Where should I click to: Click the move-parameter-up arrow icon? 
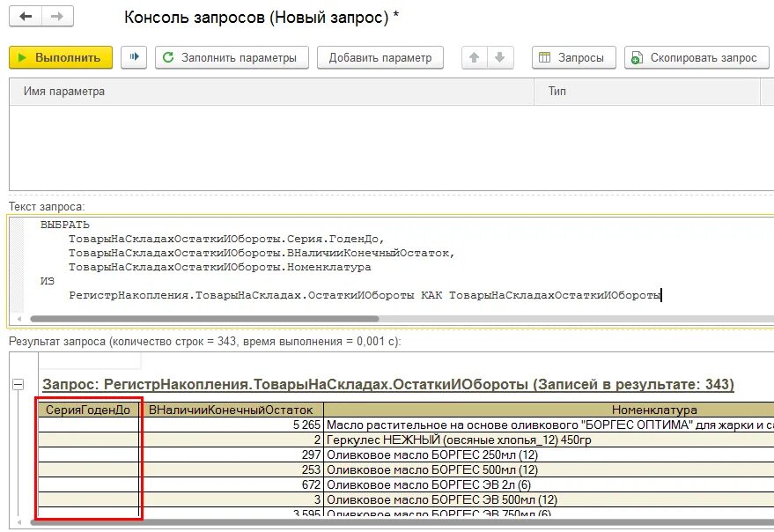click(473, 57)
